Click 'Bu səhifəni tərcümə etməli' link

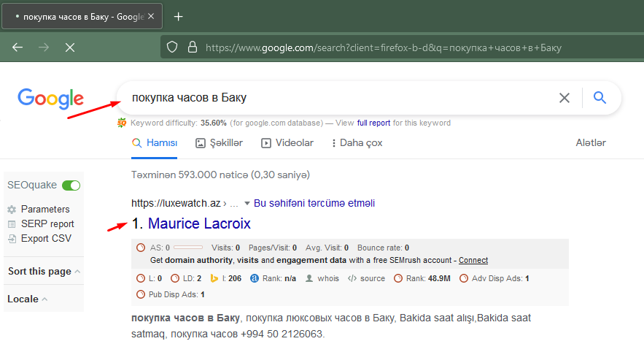[314, 203]
